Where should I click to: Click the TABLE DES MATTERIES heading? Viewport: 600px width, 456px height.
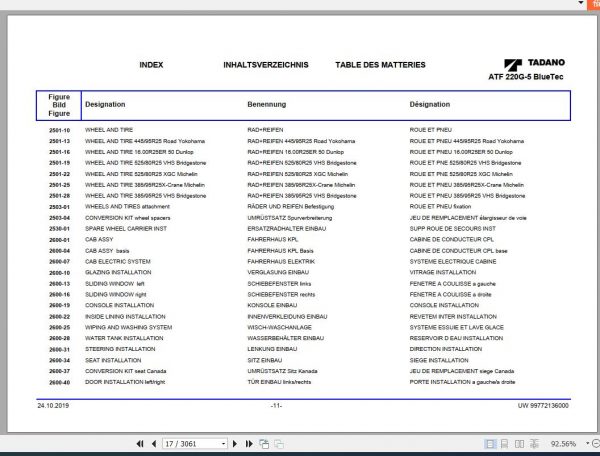(x=380, y=65)
